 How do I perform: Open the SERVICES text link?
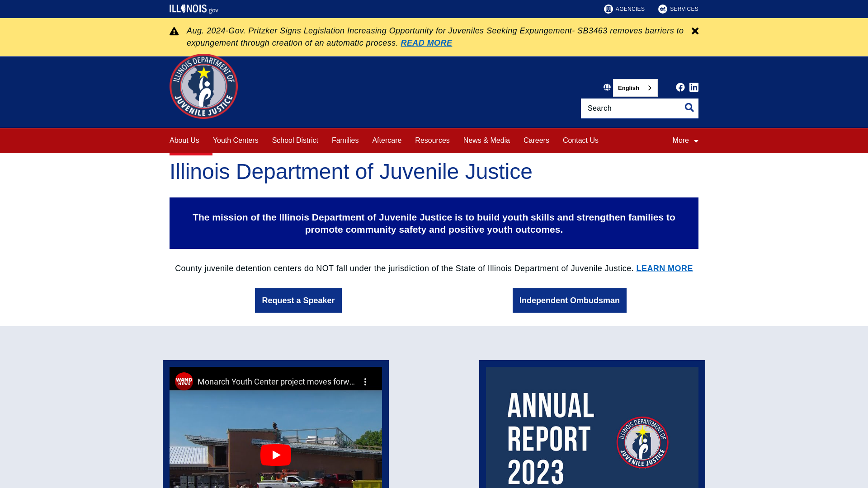(x=684, y=9)
